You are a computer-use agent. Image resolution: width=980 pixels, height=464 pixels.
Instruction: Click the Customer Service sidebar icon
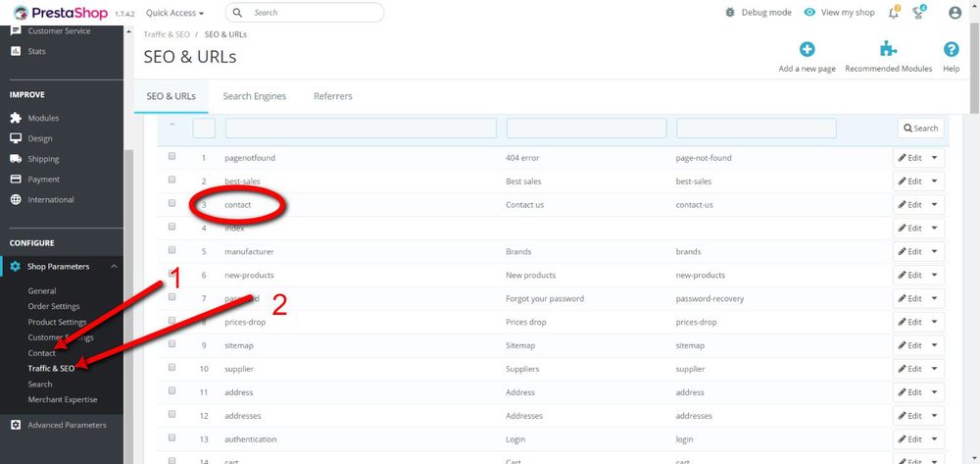pyautogui.click(x=16, y=31)
